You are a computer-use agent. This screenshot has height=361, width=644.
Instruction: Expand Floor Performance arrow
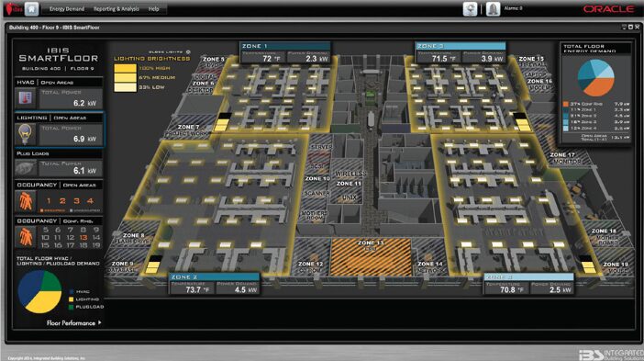99,322
